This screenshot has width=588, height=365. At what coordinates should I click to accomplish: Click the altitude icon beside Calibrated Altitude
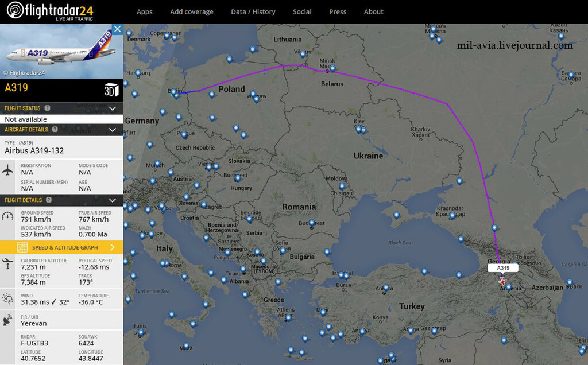coord(7,263)
